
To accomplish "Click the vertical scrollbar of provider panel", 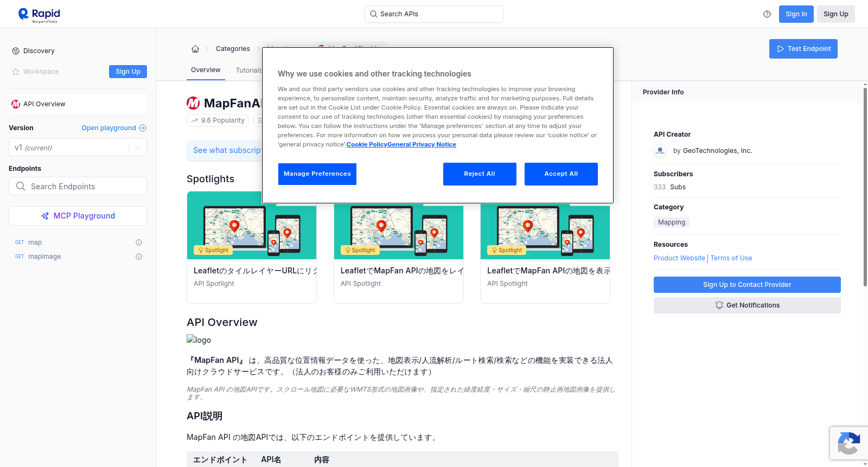I will click(x=865, y=187).
